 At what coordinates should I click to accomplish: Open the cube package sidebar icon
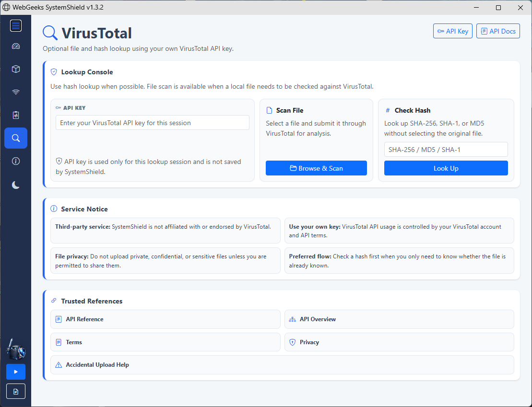pos(16,69)
